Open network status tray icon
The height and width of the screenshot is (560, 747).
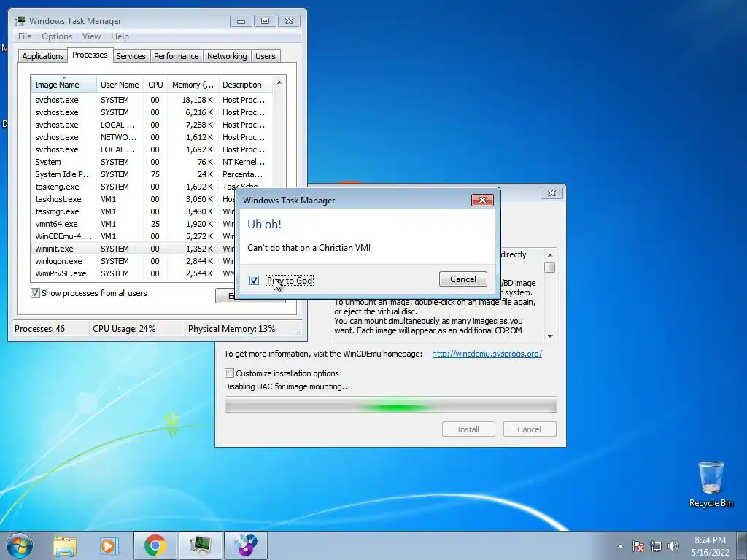656,546
